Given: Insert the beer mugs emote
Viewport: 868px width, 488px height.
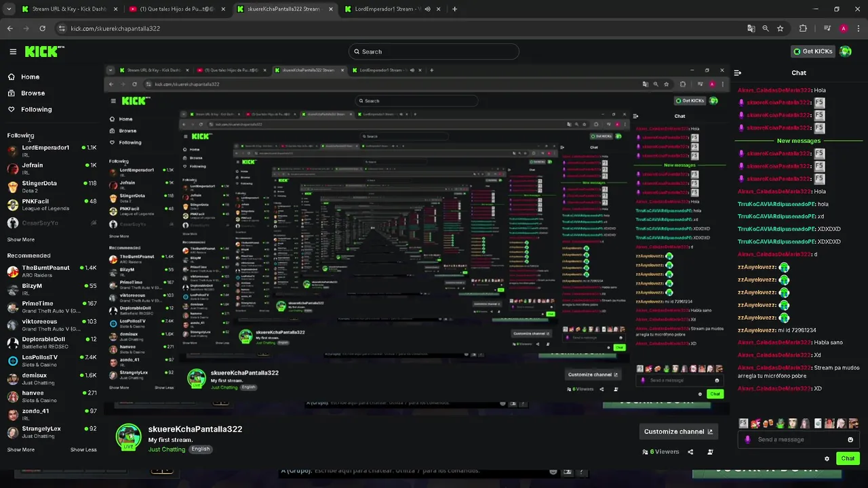Looking at the screenshot, I should tap(768, 423).
